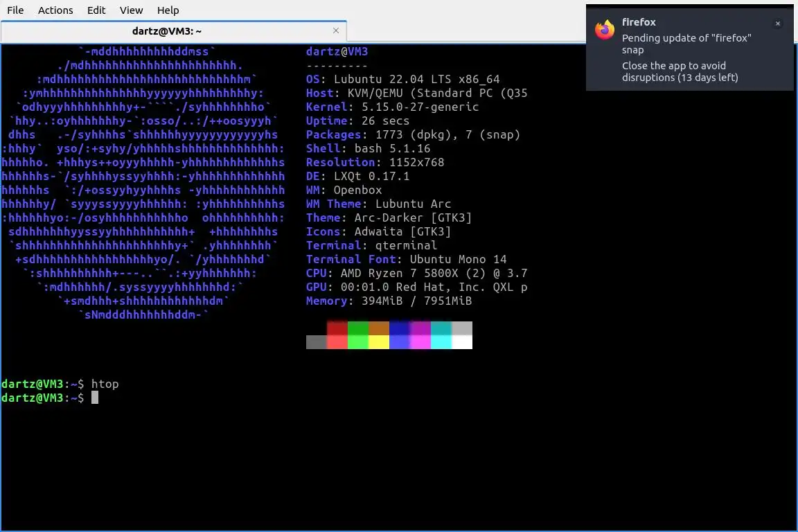Viewport: 798px width, 532px height.
Task: Click the 'Resolution: 1152x768' line
Action: [x=375, y=162]
